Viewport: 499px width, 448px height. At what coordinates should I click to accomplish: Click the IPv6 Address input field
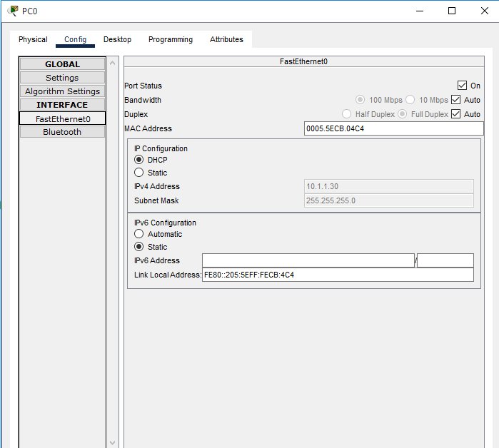[308, 260]
